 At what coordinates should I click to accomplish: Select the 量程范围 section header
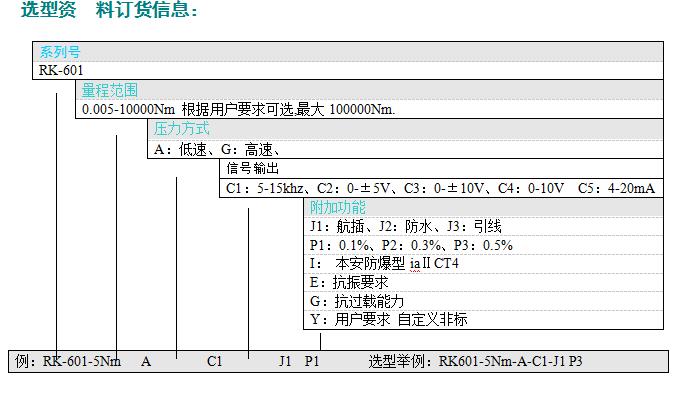point(109,90)
